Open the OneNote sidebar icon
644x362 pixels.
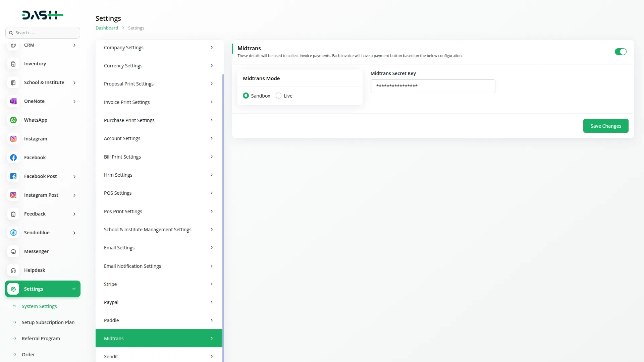tap(13, 101)
